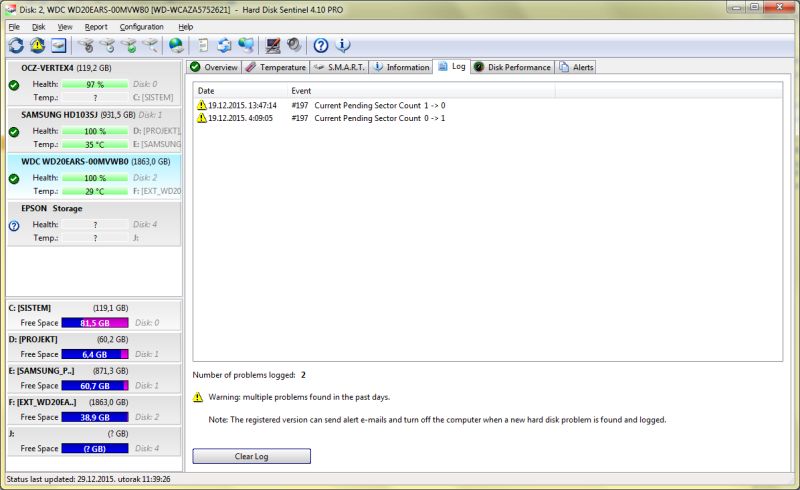The image size is (800, 490).
Task: Switch to the Overview tab
Action: 214,67
